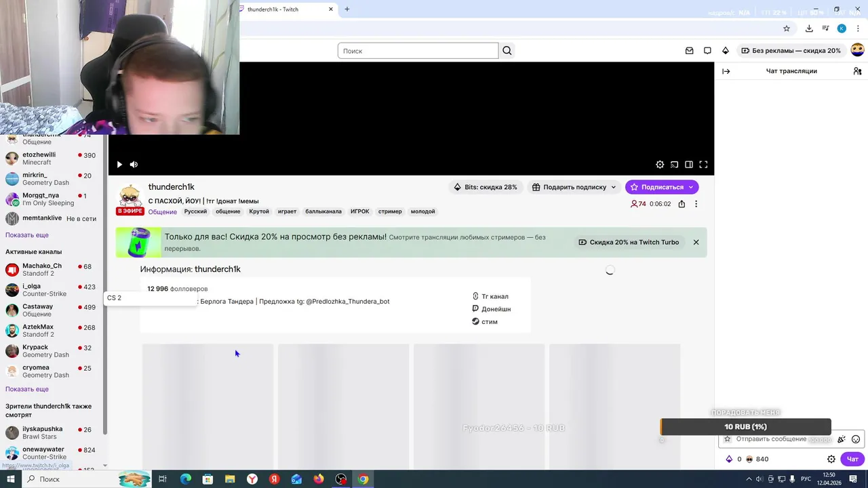Click the Windows Start button

tap(10, 479)
